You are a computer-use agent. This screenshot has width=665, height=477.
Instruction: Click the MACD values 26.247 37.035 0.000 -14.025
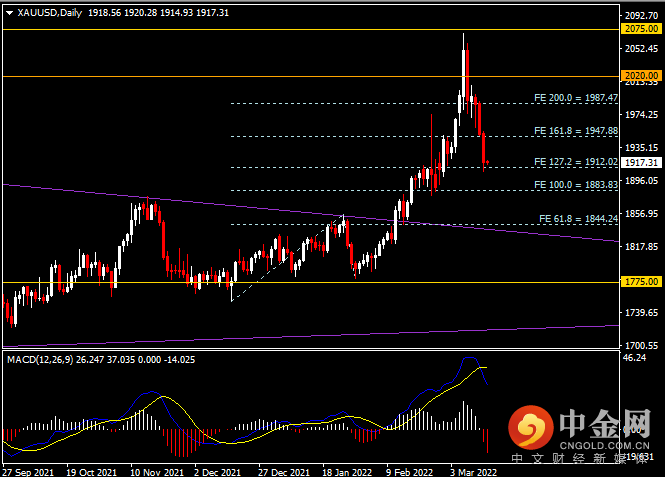[x=136, y=360]
